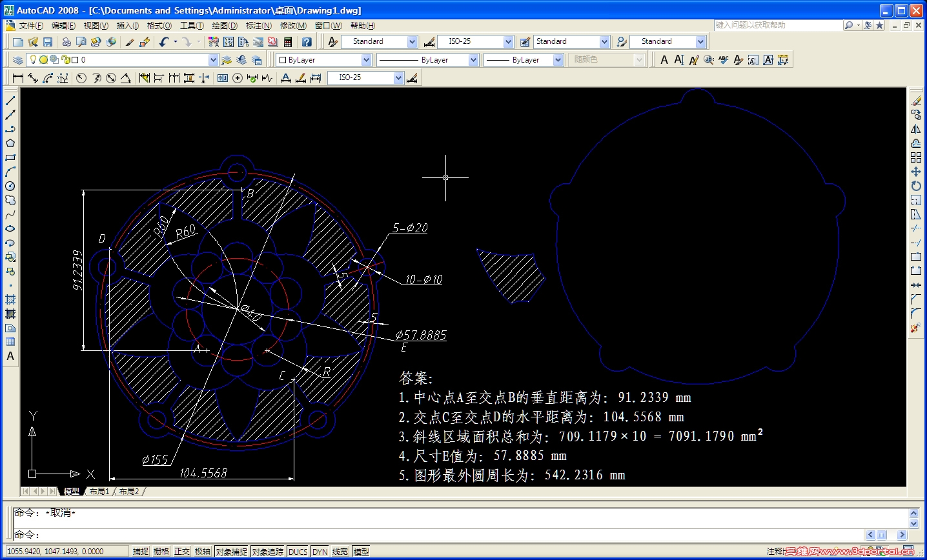This screenshot has width=927, height=560.
Task: Open the multileader style Standard dropdown
Action: (700, 42)
